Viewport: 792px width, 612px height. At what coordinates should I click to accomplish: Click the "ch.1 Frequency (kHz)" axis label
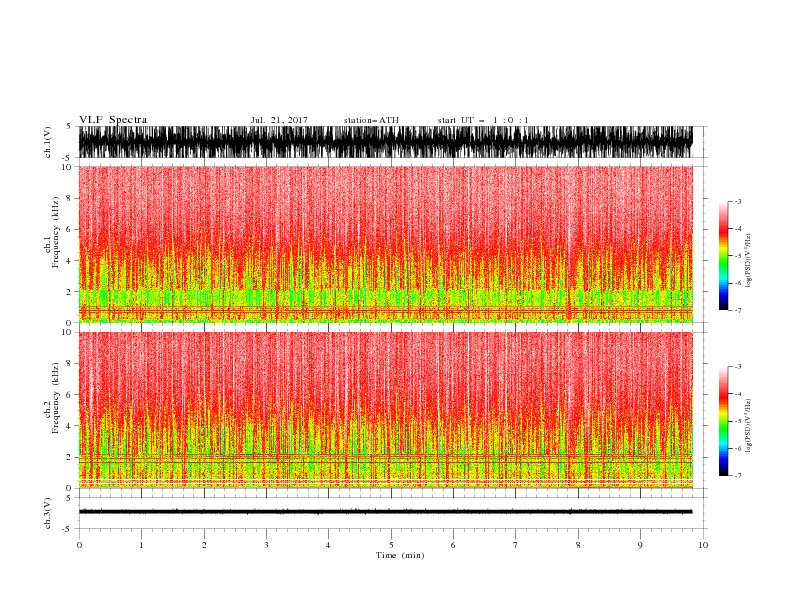(52, 233)
